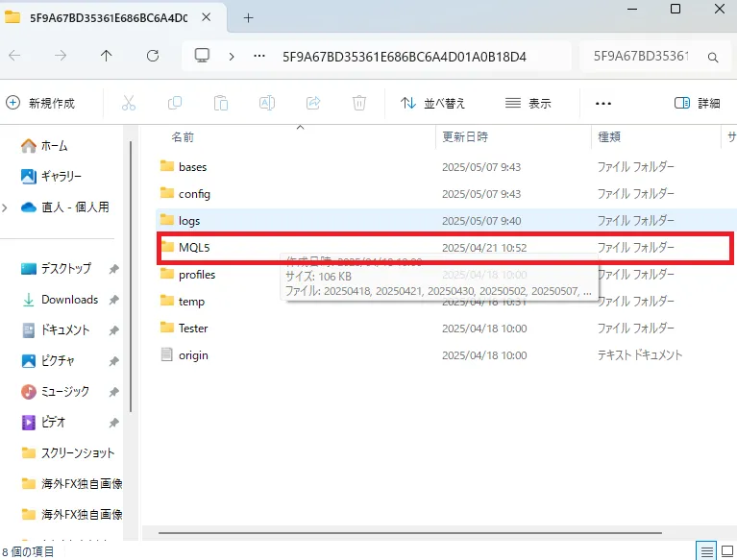737x560 pixels.
Task: Go up one folder level
Action: tap(107, 56)
